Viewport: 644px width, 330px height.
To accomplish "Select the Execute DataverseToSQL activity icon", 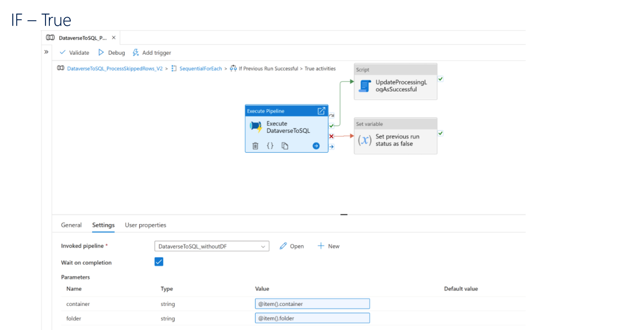I will pos(256,127).
